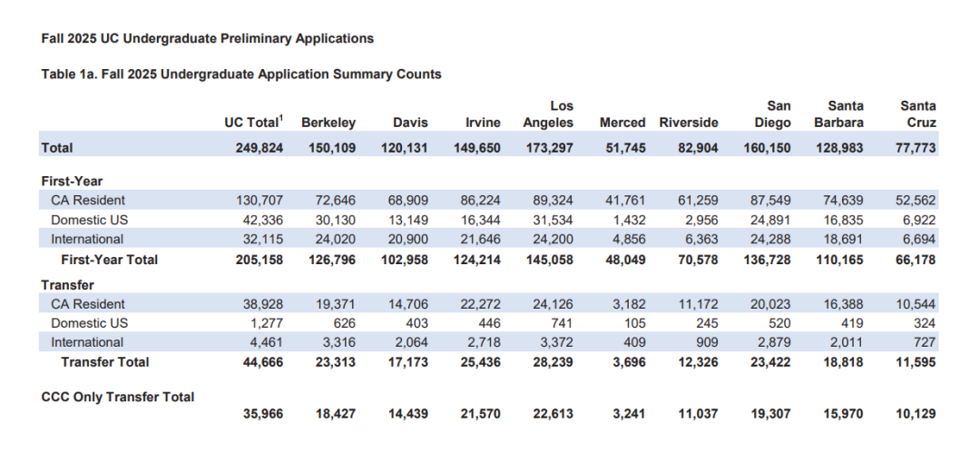Click Los Angeles total 173,297
Viewport: 980px width, 453px height.
coord(547,148)
